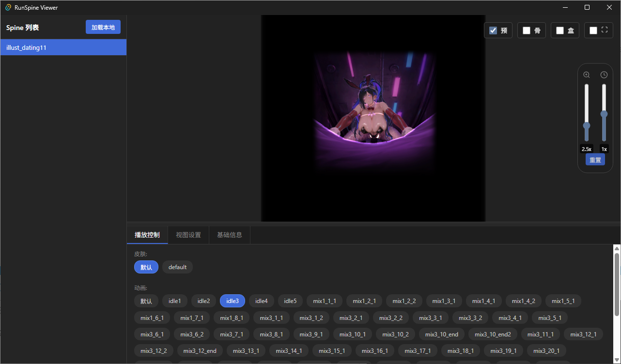621x364 pixels.
Task: Activate the mix3_10_end animation
Action: tap(442, 334)
